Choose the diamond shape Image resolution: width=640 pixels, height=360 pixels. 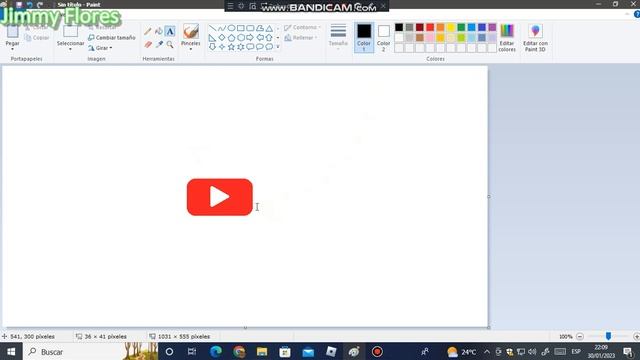(222, 38)
